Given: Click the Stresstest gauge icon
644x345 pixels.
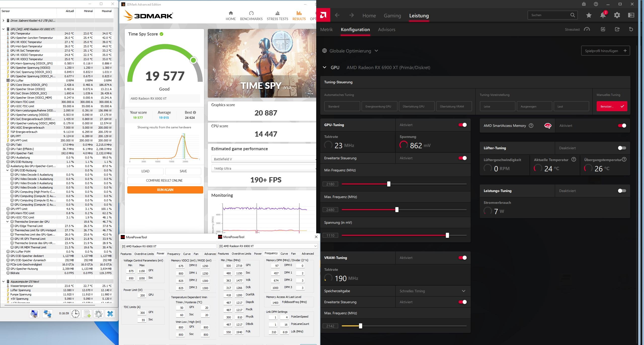Looking at the screenshot, I should 587,29.
